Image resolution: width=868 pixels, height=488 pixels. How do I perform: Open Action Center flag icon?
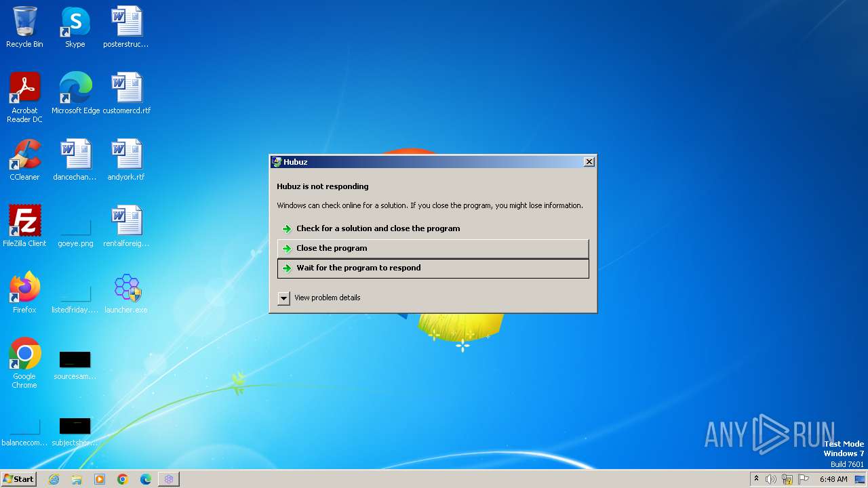click(804, 479)
